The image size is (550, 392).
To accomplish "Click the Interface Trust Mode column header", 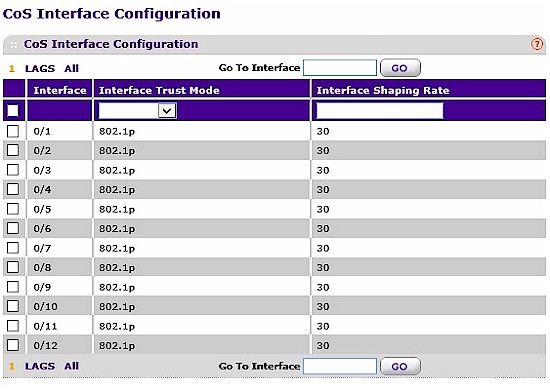I will pyautogui.click(x=159, y=90).
